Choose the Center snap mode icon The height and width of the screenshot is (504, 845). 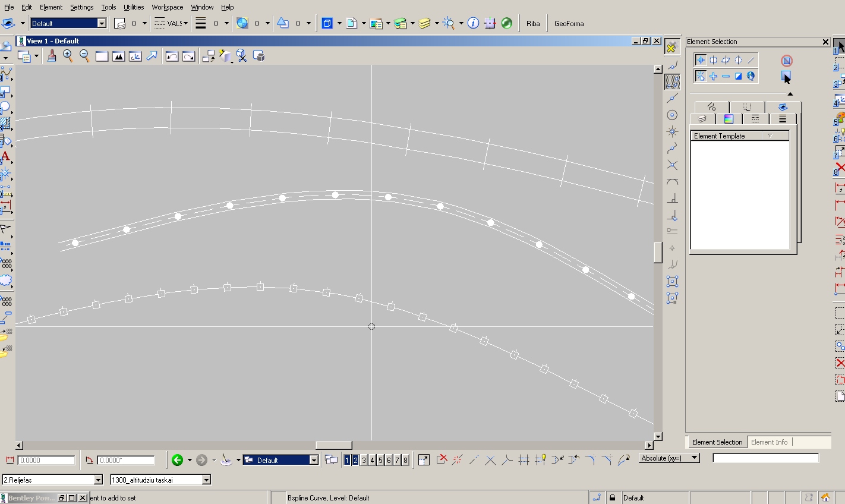pos(672,115)
